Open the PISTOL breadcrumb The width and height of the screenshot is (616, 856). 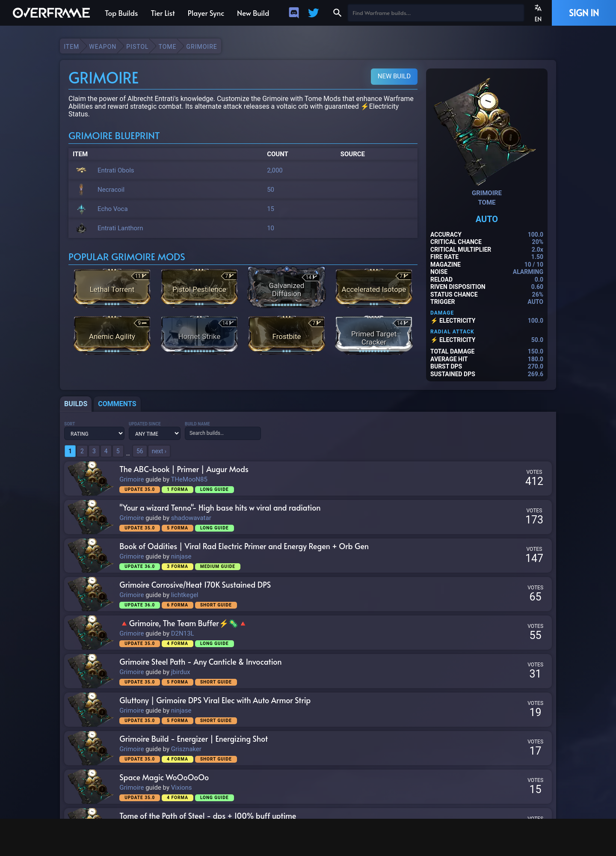(137, 47)
